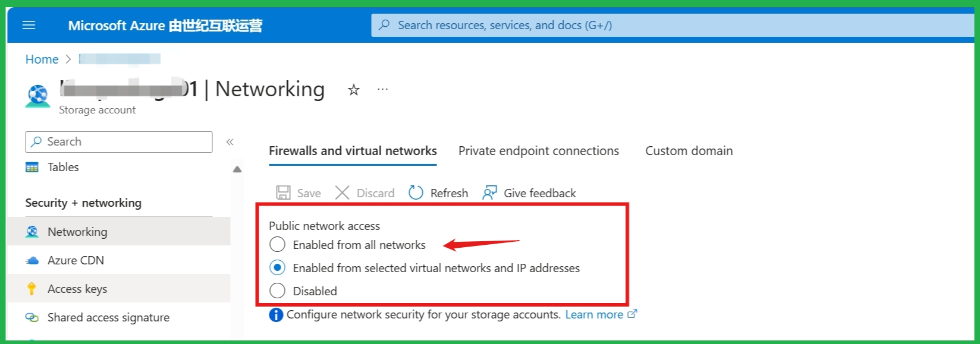980x344 pixels.
Task: Select the Disabled public access option
Action: coord(278,291)
